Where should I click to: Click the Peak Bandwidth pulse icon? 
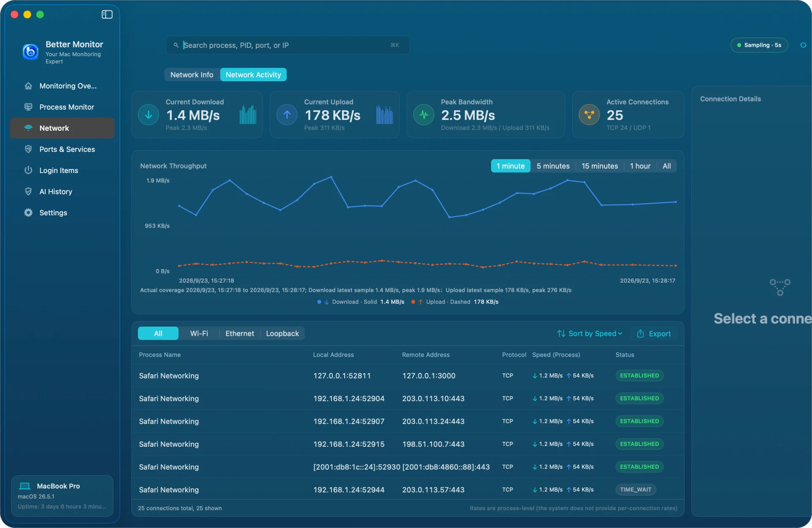pyautogui.click(x=424, y=115)
